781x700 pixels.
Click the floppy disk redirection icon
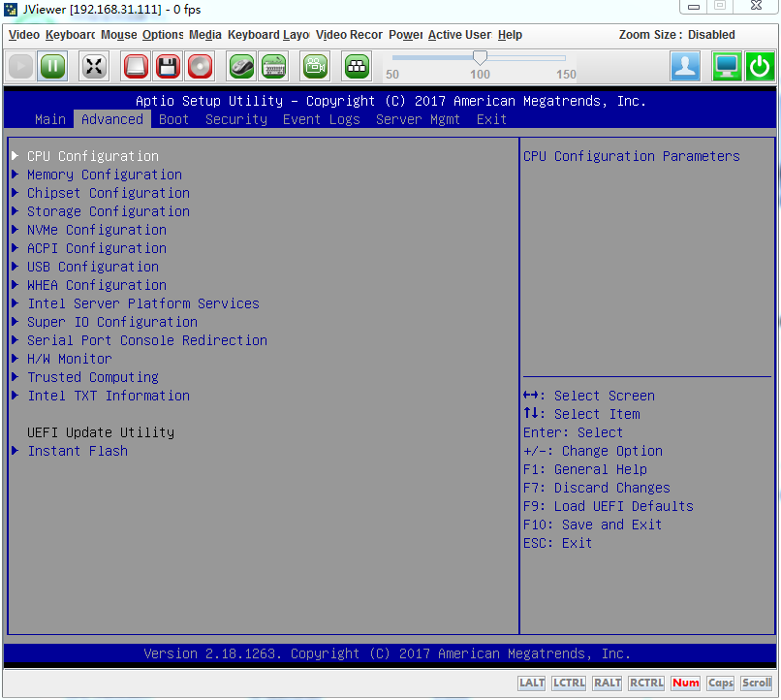coord(168,66)
